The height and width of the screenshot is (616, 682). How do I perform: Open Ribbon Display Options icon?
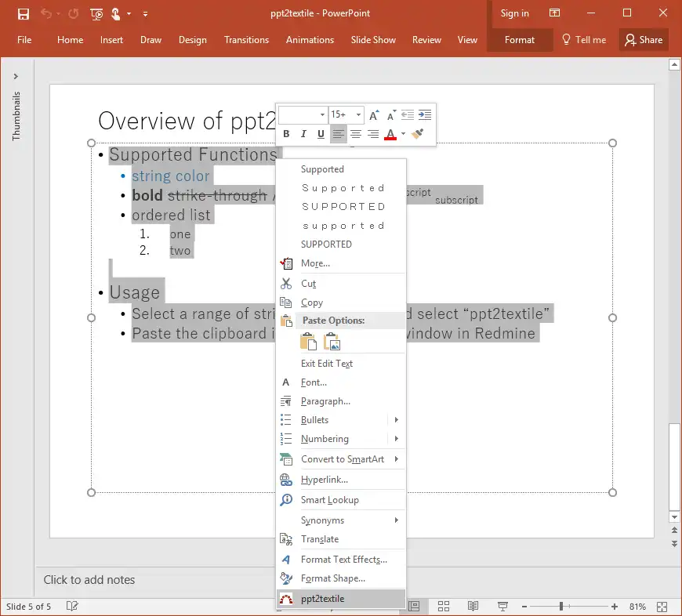point(554,13)
